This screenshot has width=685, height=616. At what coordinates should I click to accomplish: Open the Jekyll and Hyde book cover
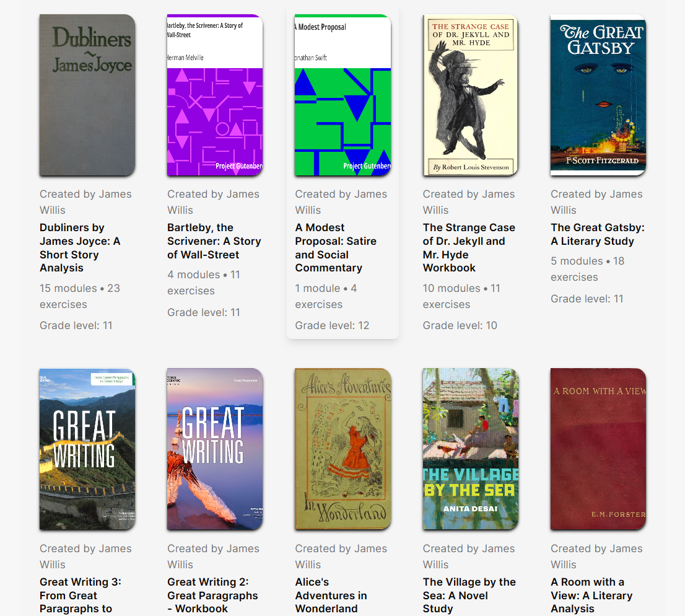coord(471,95)
